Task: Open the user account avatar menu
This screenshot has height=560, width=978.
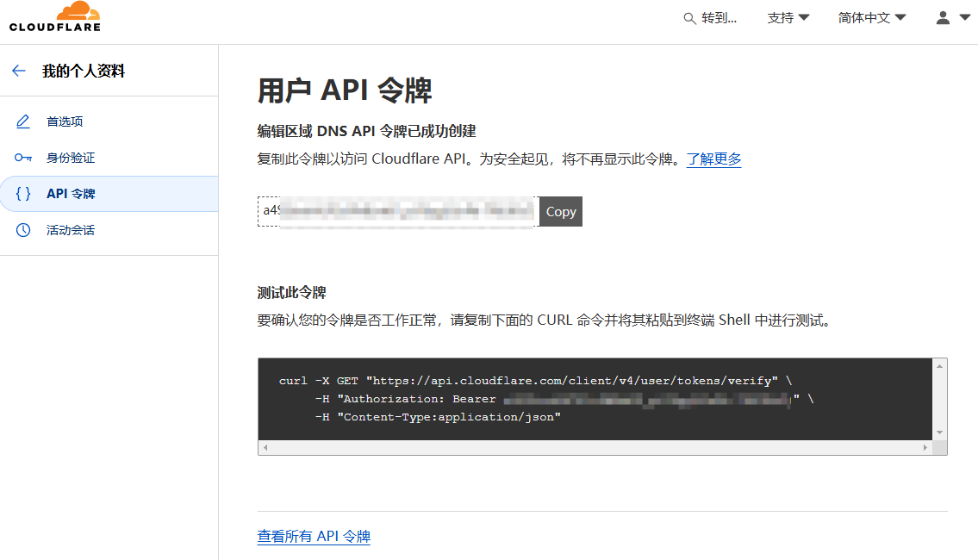Action: (x=952, y=17)
